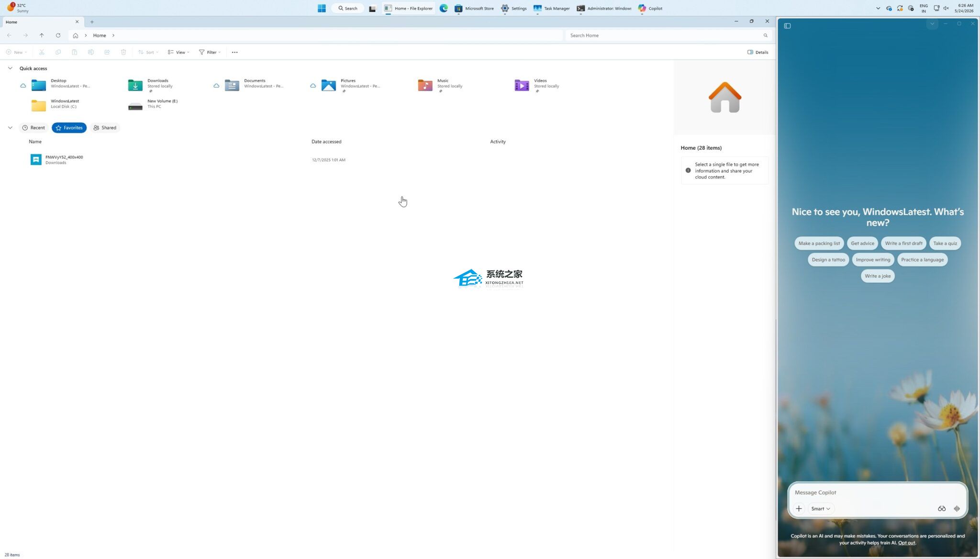Click the Cut scissors icon in toolbar
The image size is (980, 559).
(42, 52)
